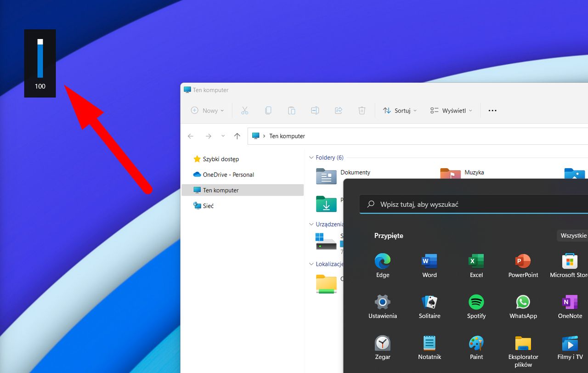Launch Notatnik notepad app

(430, 348)
